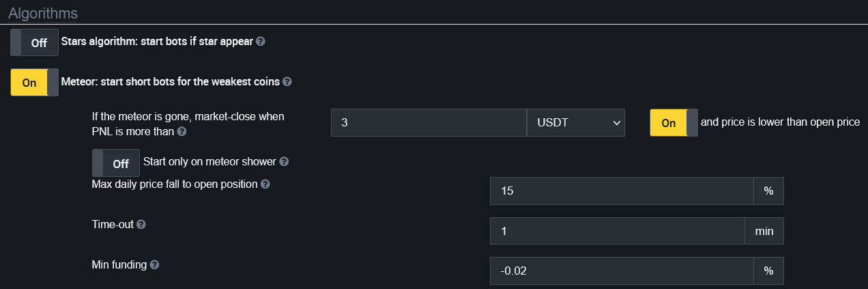The image size is (868, 289).
Task: Click help icon beside Meteor short bots
Action: coord(287,82)
